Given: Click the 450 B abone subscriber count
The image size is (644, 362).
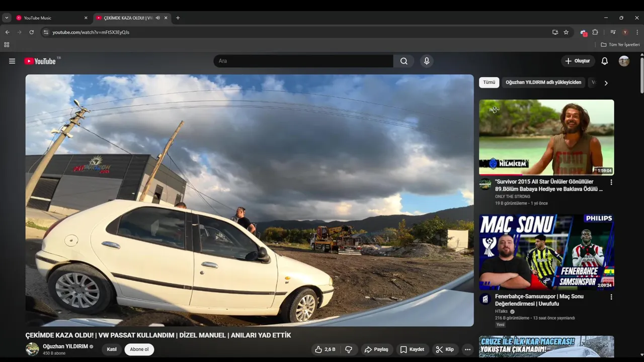Looking at the screenshot, I should coord(54,353).
